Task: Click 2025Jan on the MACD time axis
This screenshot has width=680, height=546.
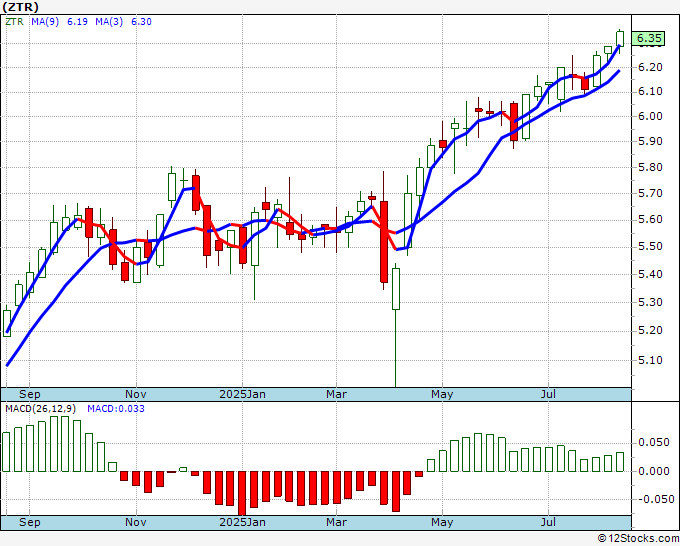Action: 242,522
